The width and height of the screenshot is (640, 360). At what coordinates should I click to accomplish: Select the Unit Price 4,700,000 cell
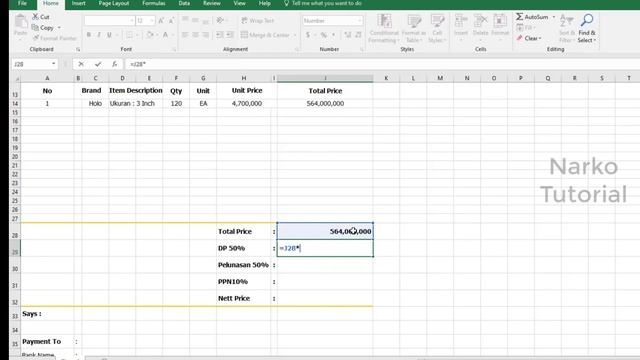coord(244,104)
